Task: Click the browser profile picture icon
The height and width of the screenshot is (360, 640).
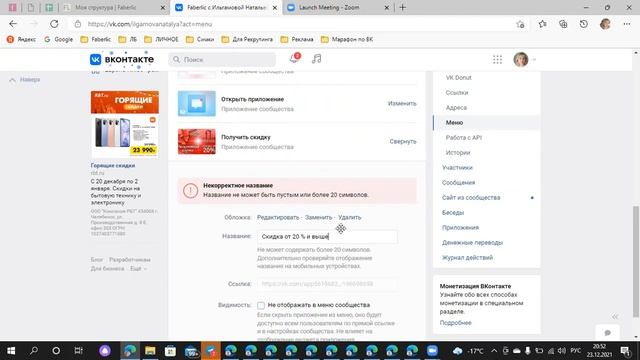Action: click(605, 24)
